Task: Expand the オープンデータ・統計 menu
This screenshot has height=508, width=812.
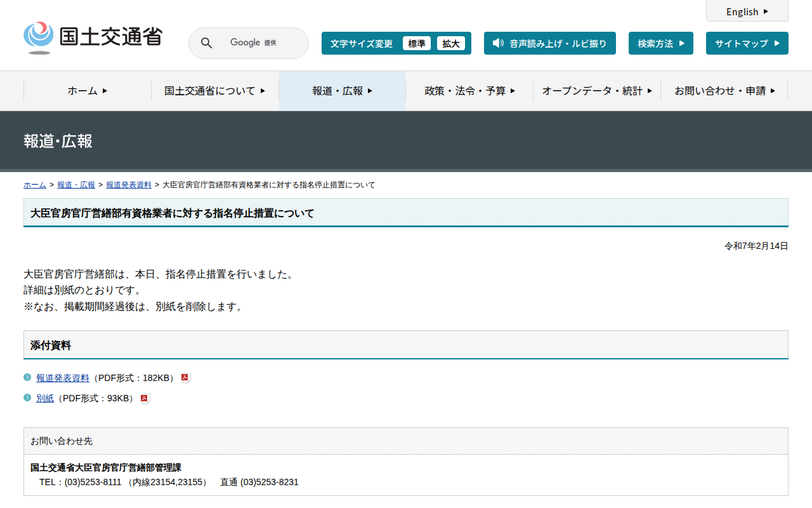Action: tap(596, 91)
